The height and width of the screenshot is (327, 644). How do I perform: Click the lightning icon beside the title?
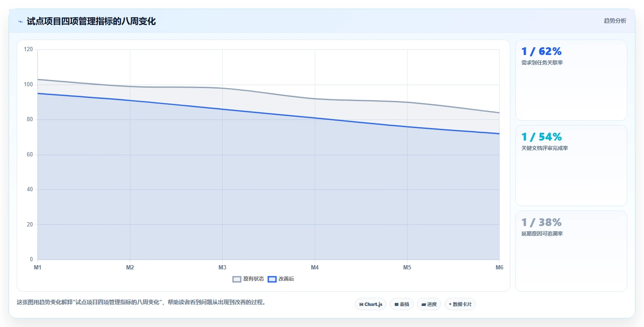[20, 21]
